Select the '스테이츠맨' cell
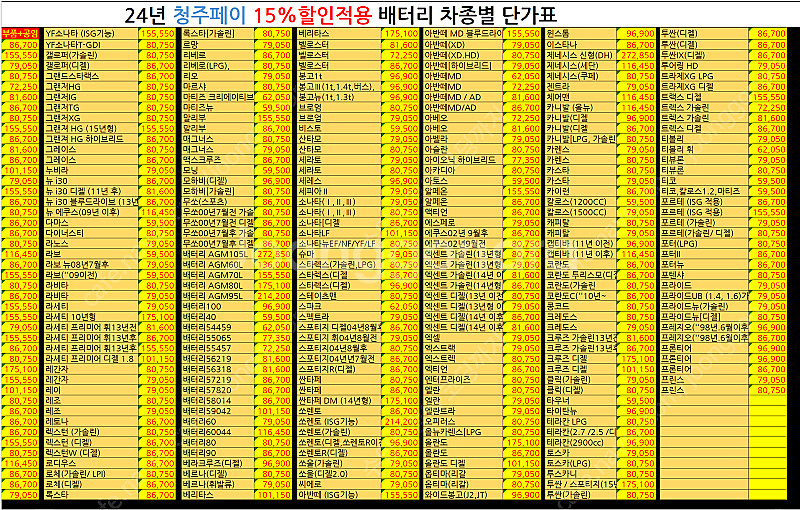The height and width of the screenshot is (510, 800). pyautogui.click(x=339, y=296)
